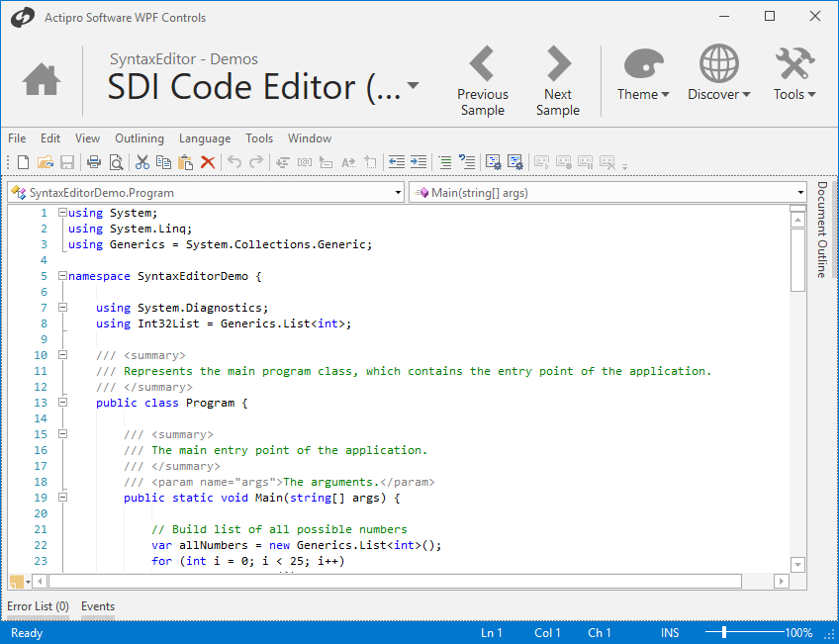The width and height of the screenshot is (839, 644).
Task: Click the Print Preview icon
Action: pos(116,162)
